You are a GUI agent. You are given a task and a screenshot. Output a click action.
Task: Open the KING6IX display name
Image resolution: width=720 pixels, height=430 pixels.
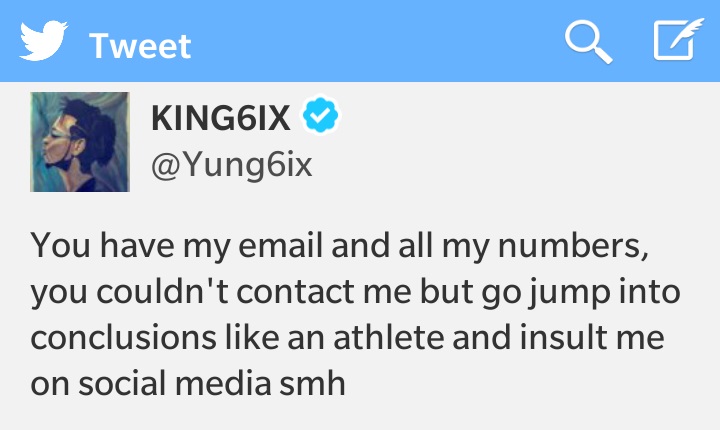tap(221, 118)
